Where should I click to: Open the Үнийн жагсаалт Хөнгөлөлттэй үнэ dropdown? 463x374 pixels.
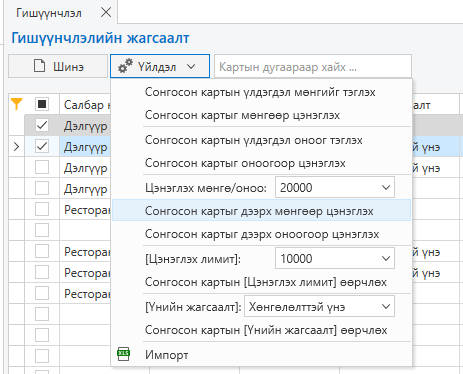[x=386, y=306]
